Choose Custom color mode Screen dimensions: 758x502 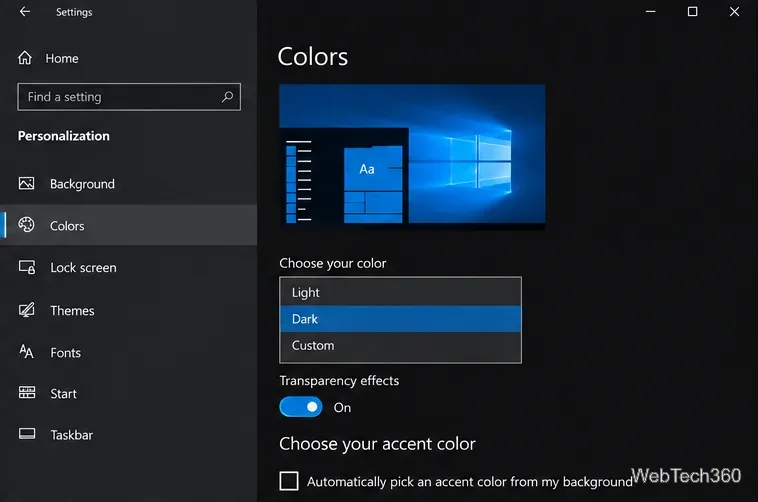(400, 346)
